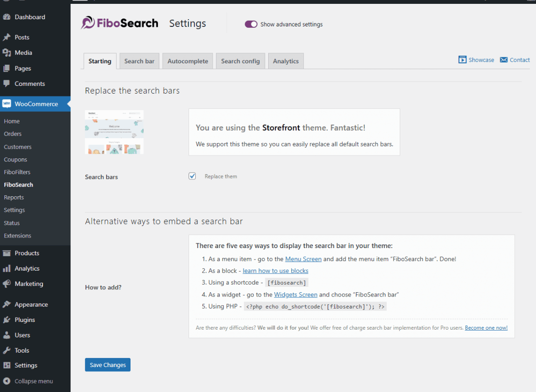Switch to the Autocomplete tab
The image size is (536, 392).
click(187, 61)
